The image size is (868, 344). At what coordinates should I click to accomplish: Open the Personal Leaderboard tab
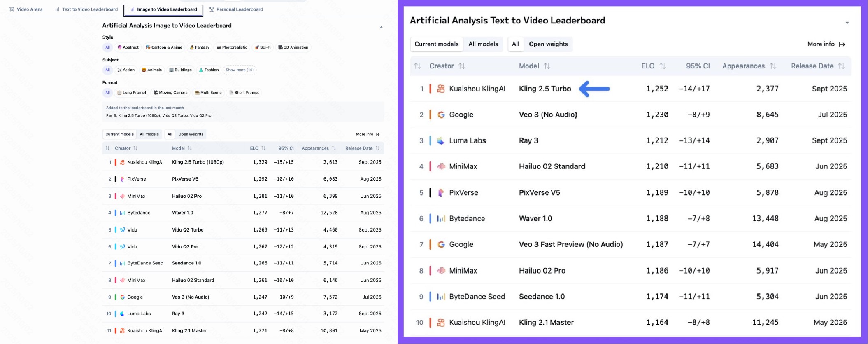click(x=236, y=9)
